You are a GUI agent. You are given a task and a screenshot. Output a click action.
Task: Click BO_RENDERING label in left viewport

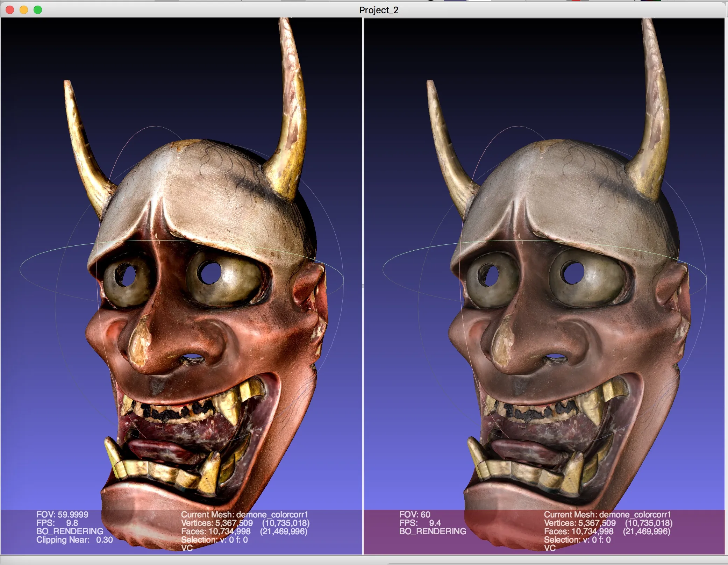pos(70,531)
